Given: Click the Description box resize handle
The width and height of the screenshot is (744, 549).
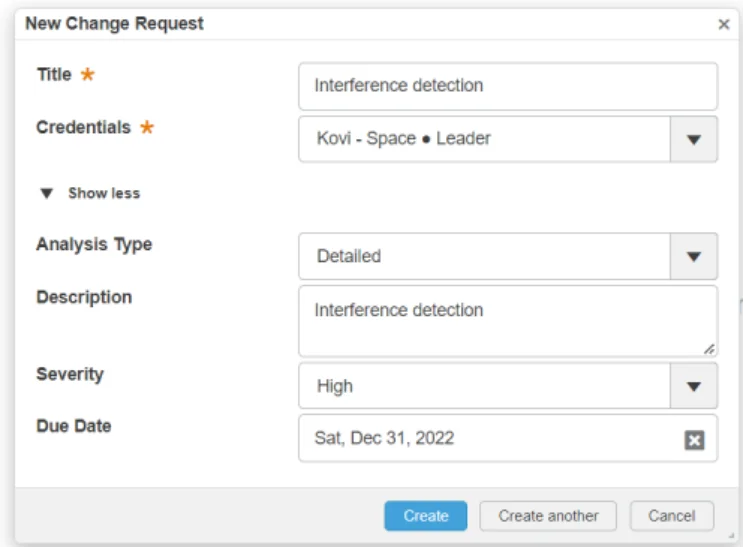Looking at the screenshot, I should (x=709, y=349).
